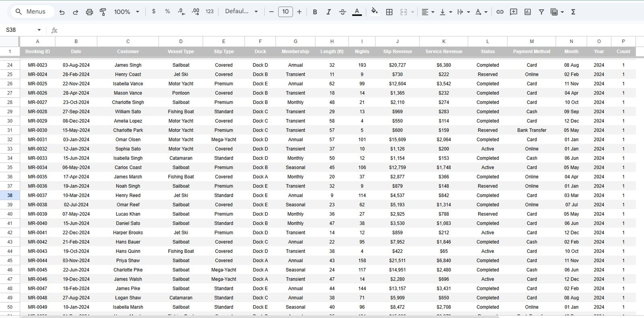Open the text color picker
Viewport: 644px width, 318px height.
click(x=357, y=12)
